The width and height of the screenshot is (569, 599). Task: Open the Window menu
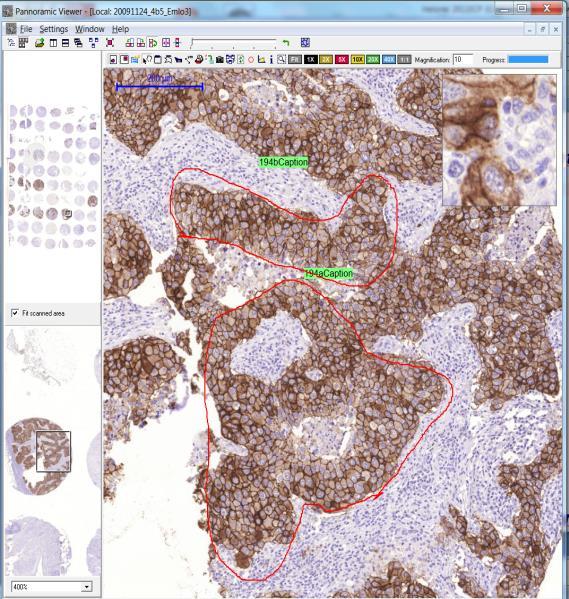(x=90, y=29)
